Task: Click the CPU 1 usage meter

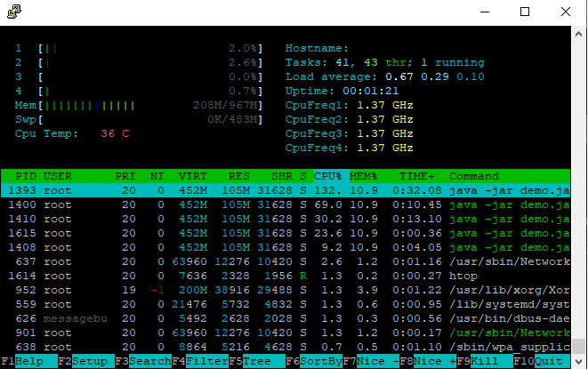Action: 139,48
